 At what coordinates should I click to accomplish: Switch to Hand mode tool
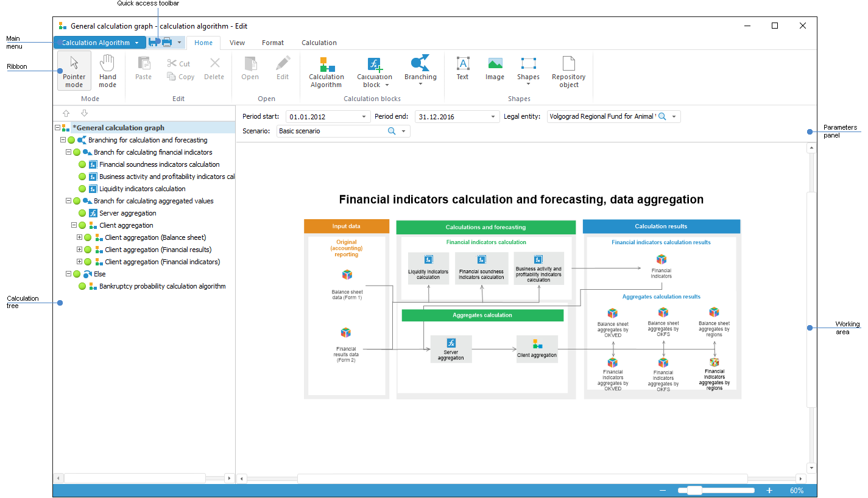pos(108,70)
